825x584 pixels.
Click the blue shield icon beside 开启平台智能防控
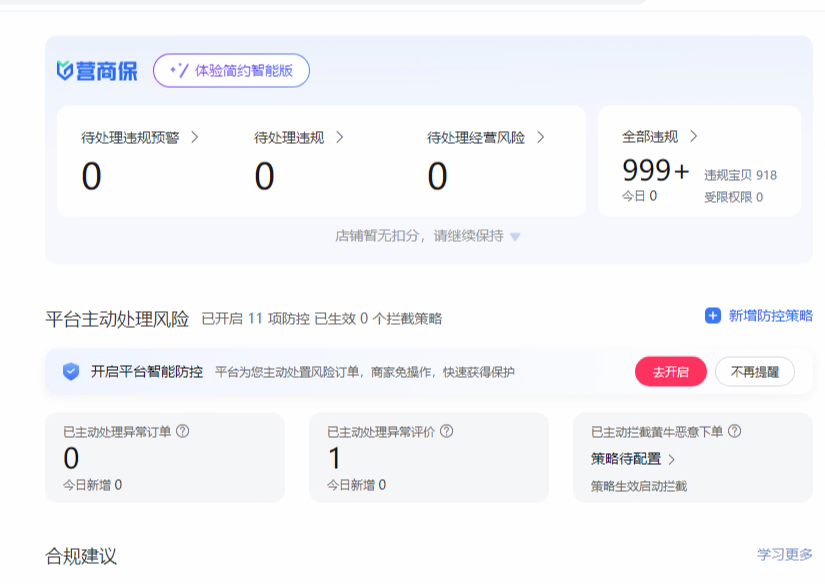pyautogui.click(x=71, y=372)
